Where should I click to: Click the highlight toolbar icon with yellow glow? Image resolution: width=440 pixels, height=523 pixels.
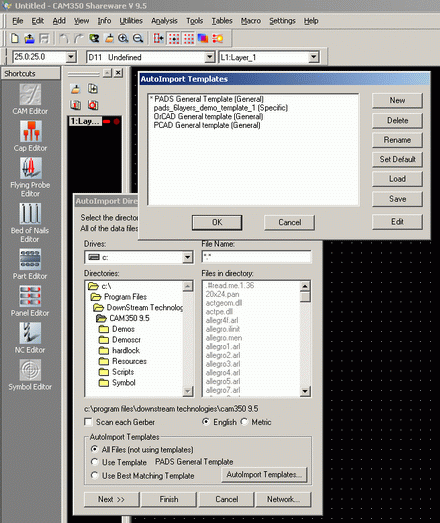(218, 38)
